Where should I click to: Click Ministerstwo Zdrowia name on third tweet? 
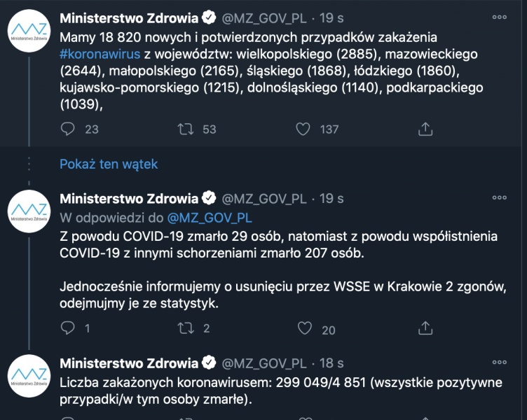click(129, 363)
